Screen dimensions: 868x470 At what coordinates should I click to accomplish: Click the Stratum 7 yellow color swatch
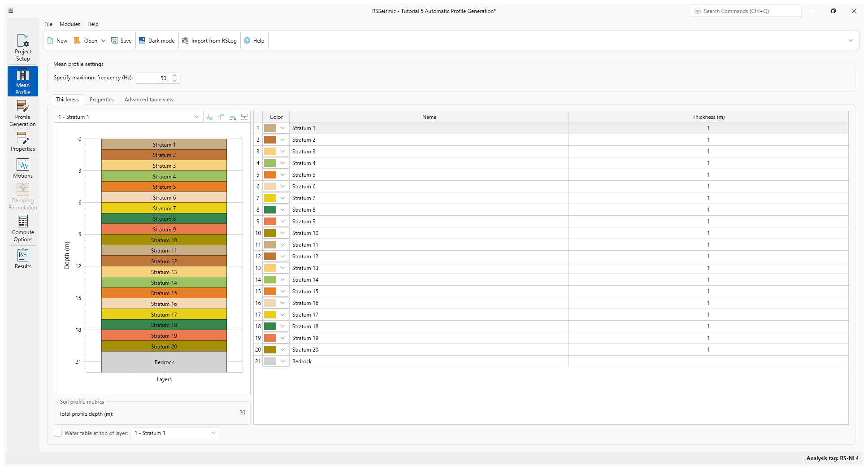[270, 198]
